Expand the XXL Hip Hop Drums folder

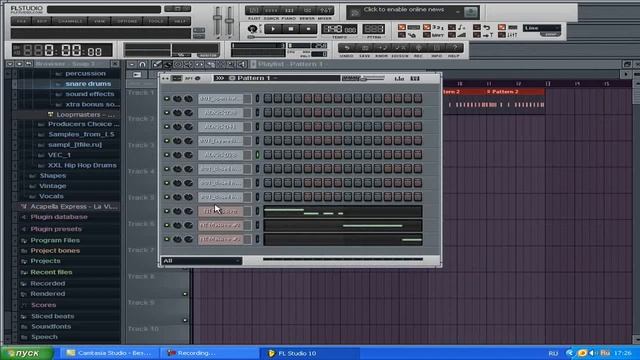[82, 165]
